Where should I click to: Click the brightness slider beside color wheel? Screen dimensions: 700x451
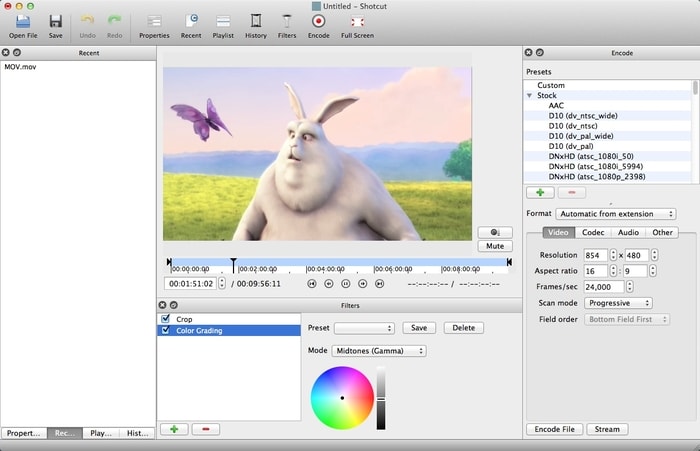(381, 398)
